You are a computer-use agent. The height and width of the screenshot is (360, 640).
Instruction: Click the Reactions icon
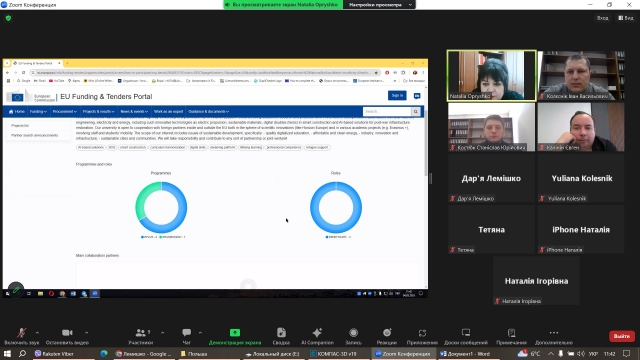[387, 333]
